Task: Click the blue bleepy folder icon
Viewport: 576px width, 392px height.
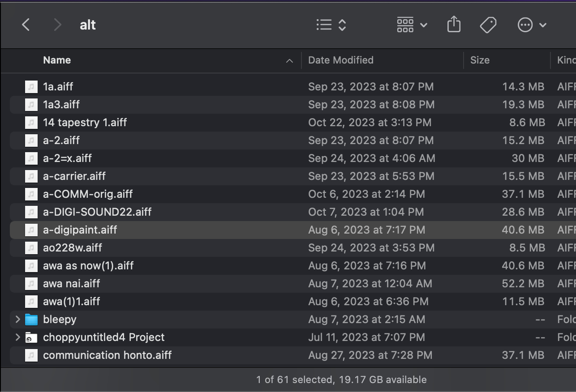Action: coord(31,320)
